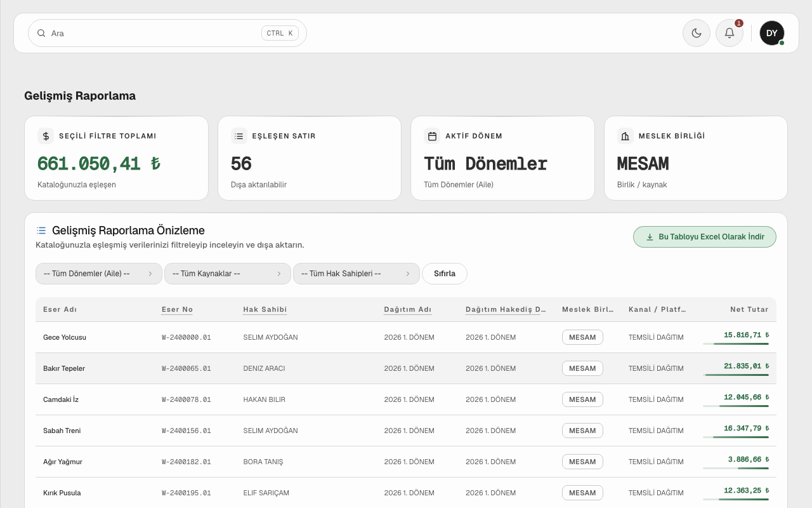The width and height of the screenshot is (812, 508).
Task: Click rights holder DENIZ ARACI
Action: click(x=264, y=368)
